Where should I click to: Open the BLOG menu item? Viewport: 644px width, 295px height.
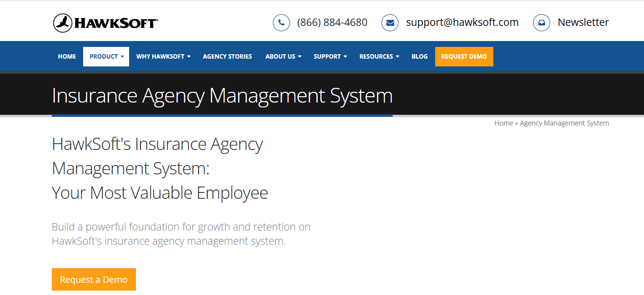[420, 57]
